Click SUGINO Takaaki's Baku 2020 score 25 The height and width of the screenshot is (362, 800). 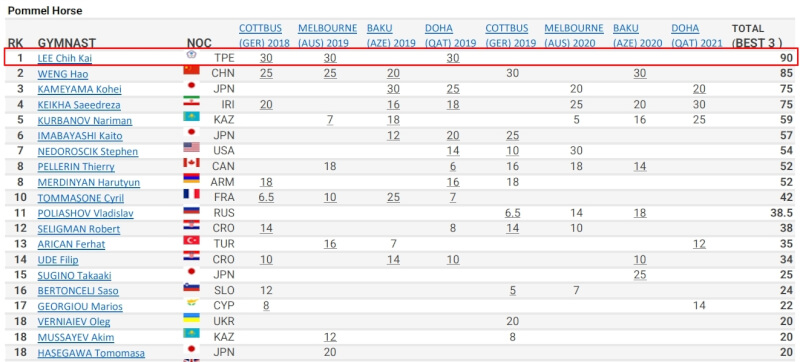click(640, 275)
